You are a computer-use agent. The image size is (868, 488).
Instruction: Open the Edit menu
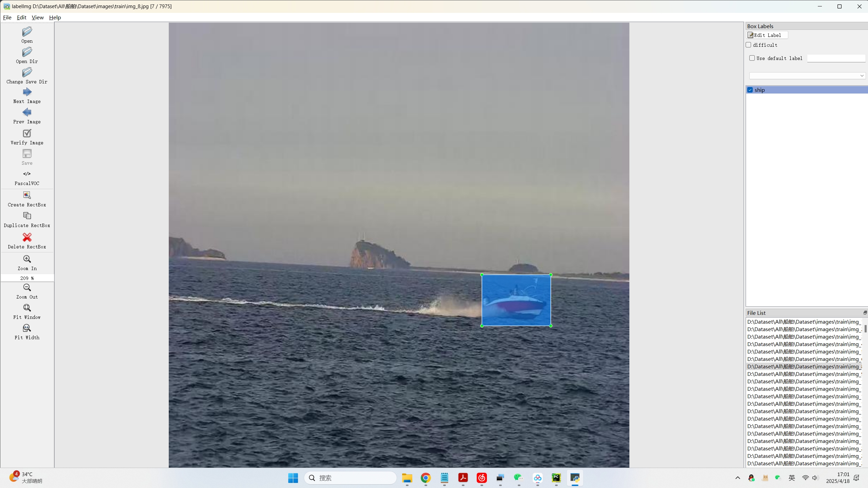21,17
